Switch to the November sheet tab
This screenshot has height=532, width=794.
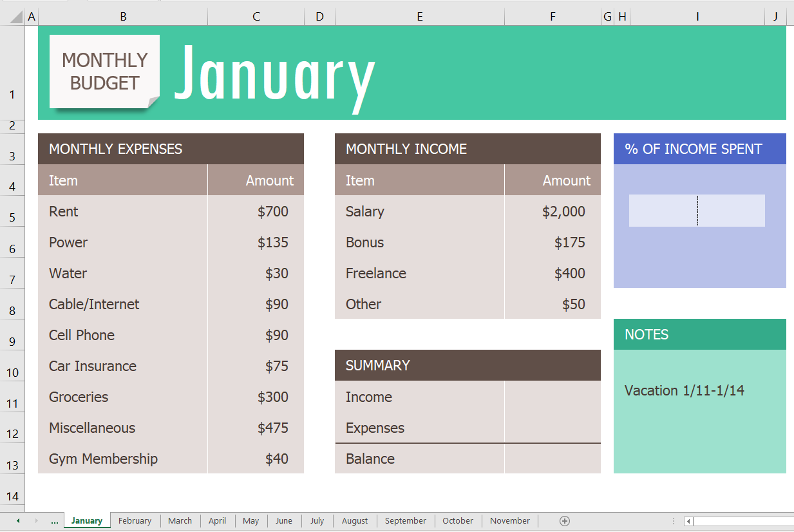click(x=510, y=521)
